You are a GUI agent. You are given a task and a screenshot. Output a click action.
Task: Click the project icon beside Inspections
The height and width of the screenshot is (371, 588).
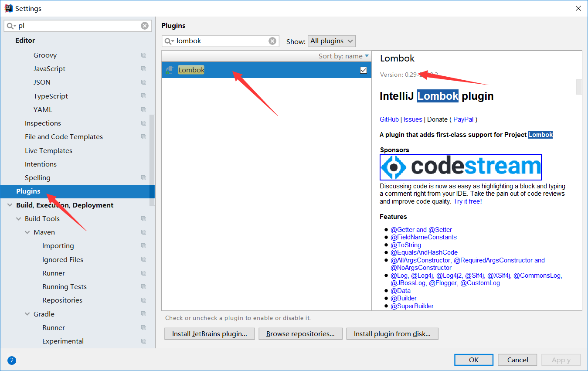pyautogui.click(x=144, y=123)
